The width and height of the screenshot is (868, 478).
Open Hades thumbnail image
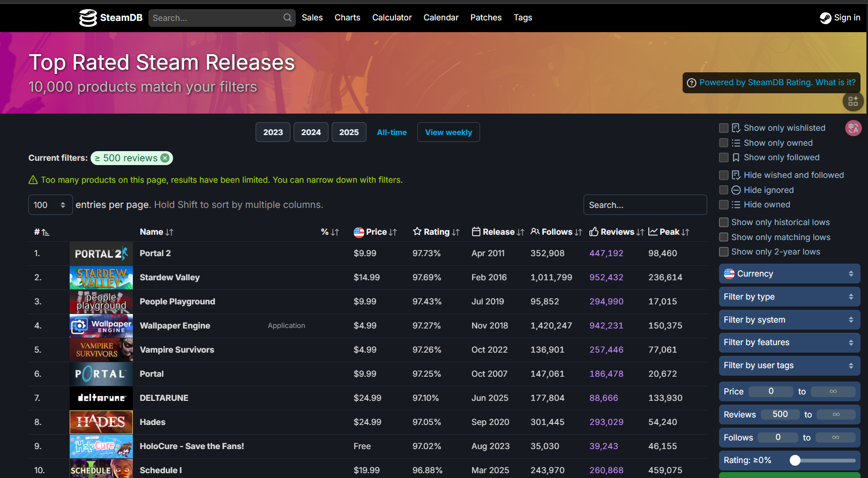coord(101,422)
